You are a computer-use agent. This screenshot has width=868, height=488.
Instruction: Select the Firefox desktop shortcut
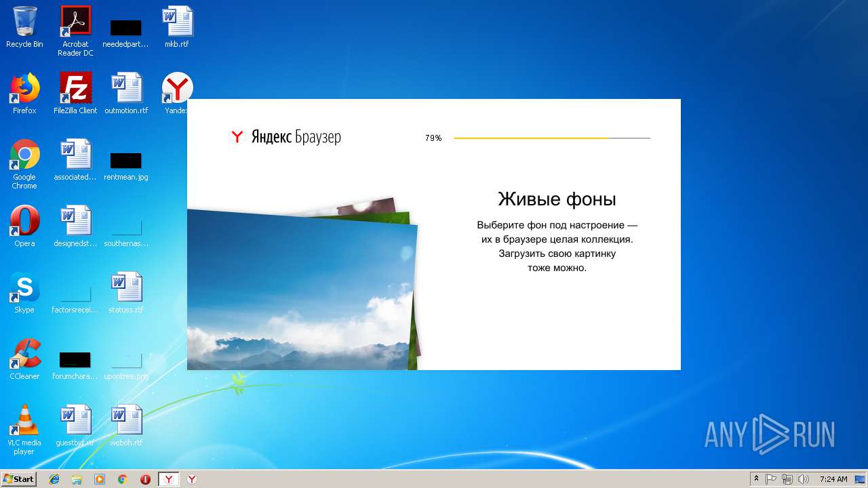(24, 94)
